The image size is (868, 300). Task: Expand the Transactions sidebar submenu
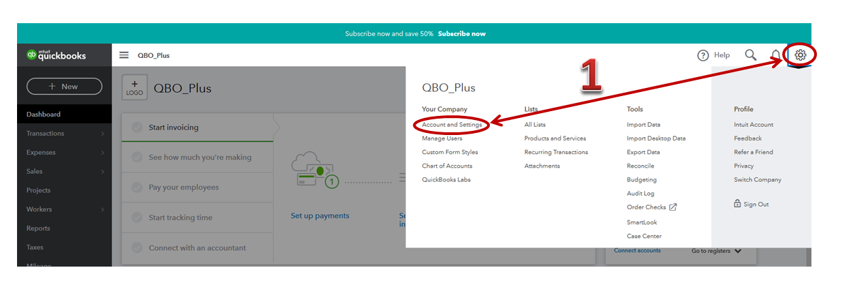coord(103,134)
